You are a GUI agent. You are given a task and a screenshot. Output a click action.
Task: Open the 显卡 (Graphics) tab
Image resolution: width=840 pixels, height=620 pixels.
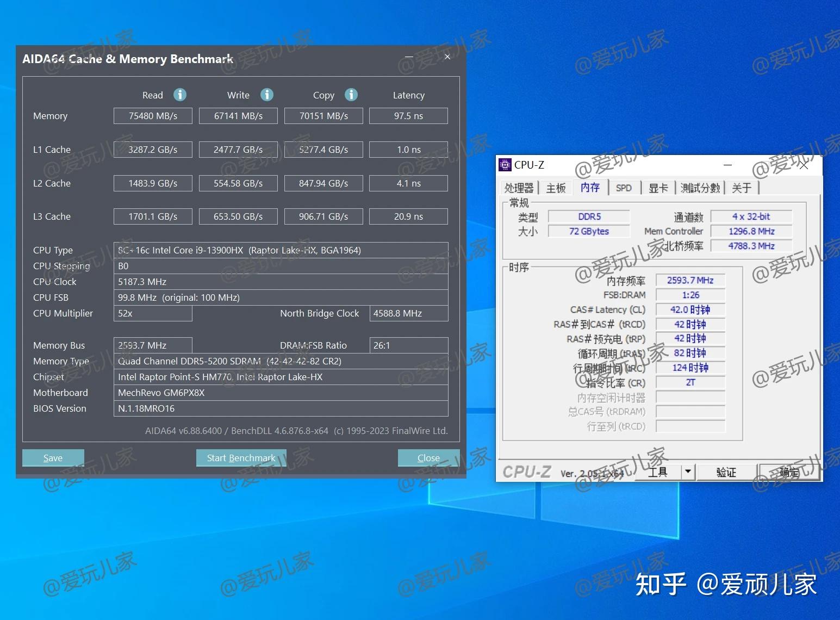658,187
